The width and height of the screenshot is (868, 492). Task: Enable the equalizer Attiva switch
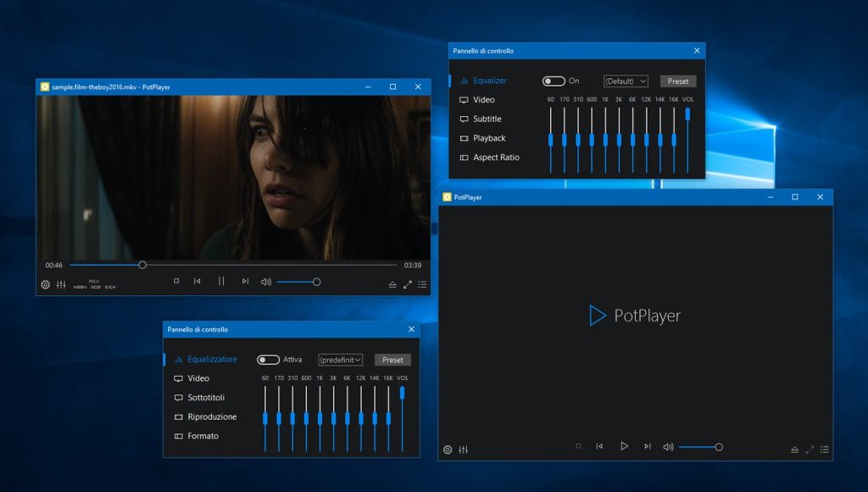268,360
